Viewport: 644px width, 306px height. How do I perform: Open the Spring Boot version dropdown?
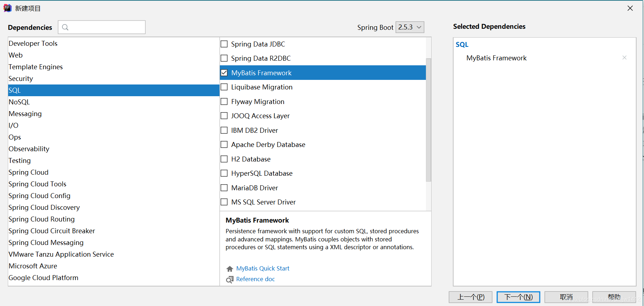(x=410, y=27)
